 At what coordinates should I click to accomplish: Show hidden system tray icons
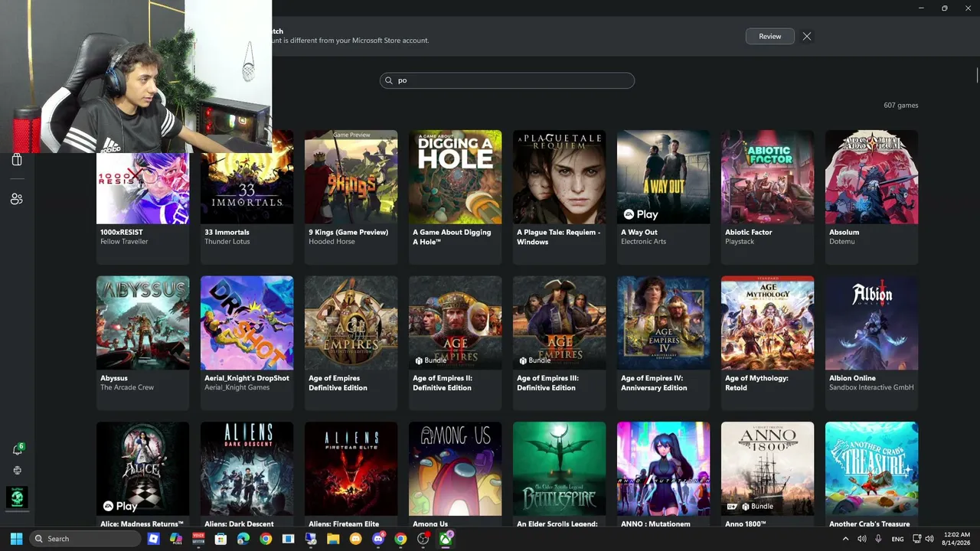[x=845, y=539]
